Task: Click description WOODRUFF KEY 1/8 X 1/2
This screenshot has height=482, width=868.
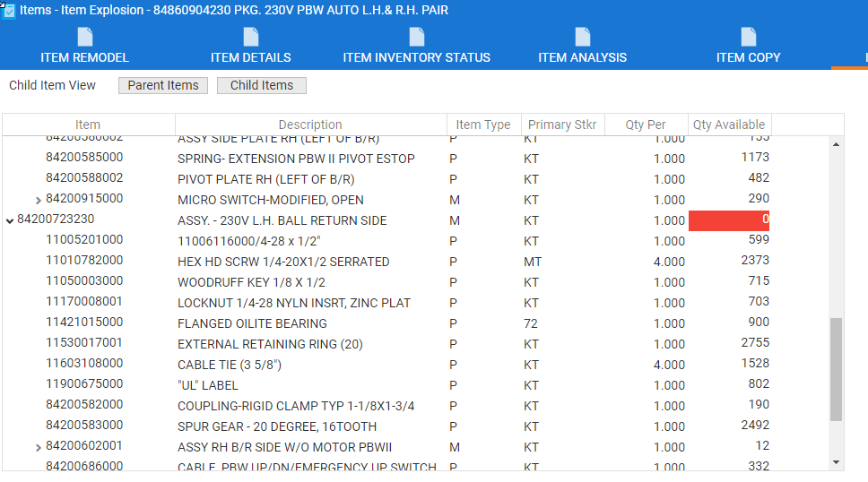Action: 251,282
